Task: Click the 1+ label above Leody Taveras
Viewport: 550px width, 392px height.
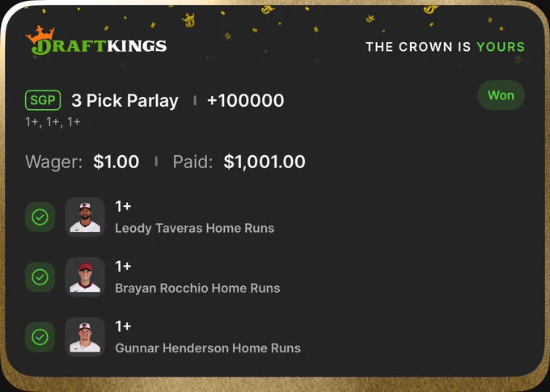Action: [x=124, y=207]
